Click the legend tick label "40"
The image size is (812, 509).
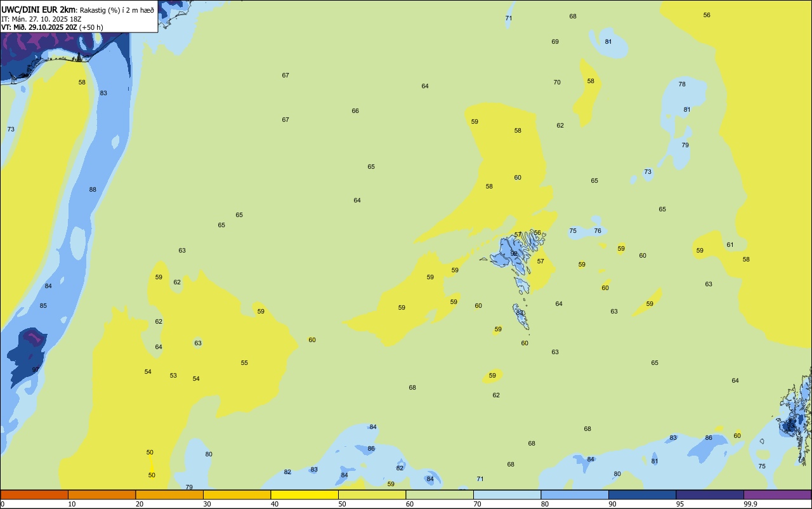pyautogui.click(x=275, y=504)
